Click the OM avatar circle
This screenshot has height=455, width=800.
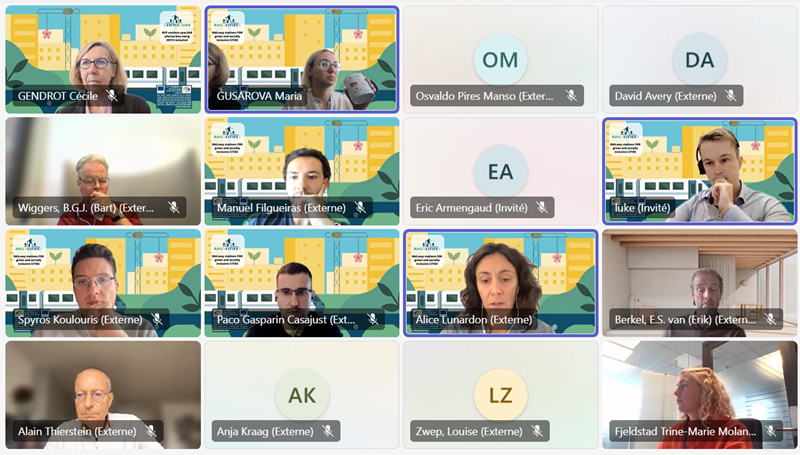[501, 60]
